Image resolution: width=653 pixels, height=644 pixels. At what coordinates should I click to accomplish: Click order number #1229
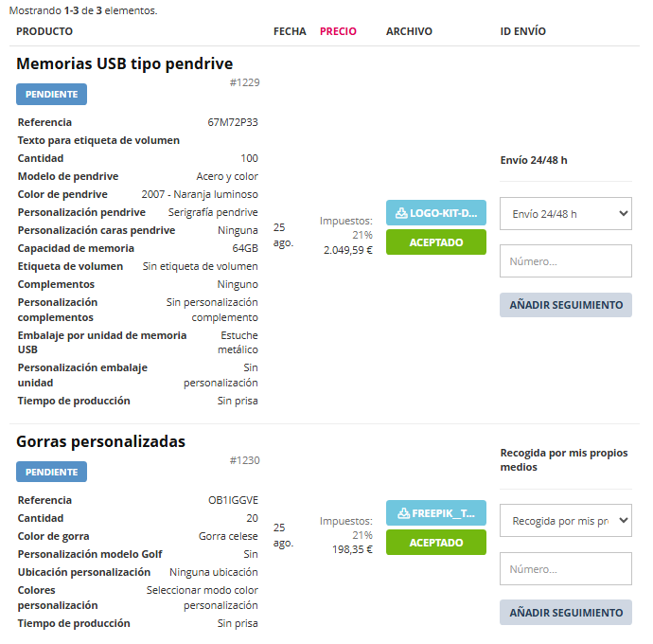pos(244,82)
